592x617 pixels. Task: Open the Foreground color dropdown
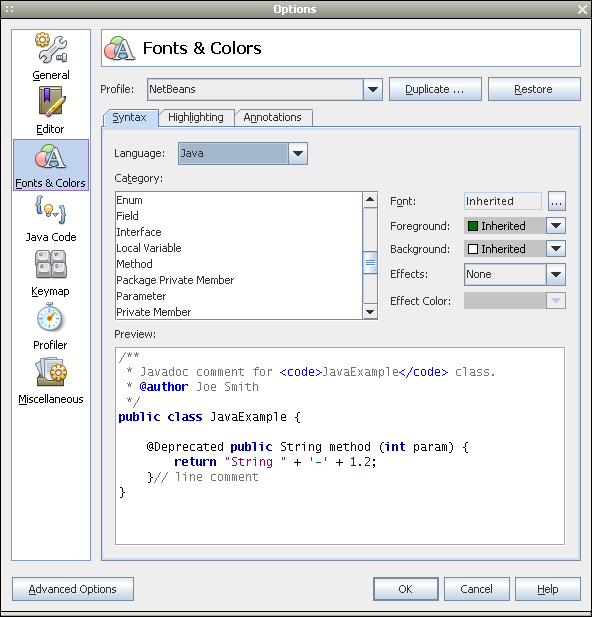(556, 226)
